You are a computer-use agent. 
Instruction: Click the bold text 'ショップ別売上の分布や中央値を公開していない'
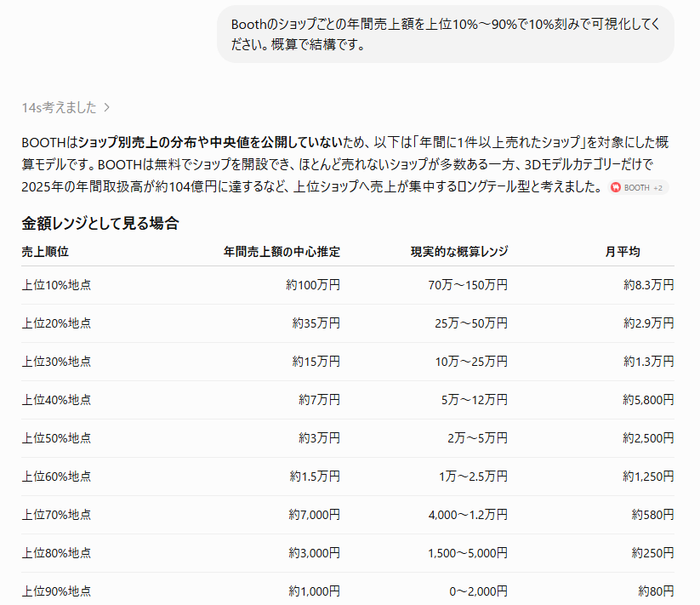(x=210, y=142)
